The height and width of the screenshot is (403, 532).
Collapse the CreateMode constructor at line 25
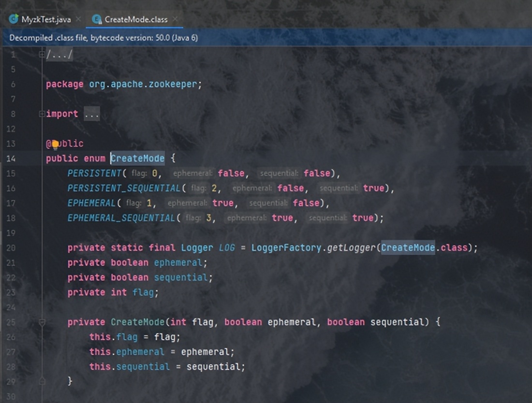pyautogui.click(x=42, y=322)
